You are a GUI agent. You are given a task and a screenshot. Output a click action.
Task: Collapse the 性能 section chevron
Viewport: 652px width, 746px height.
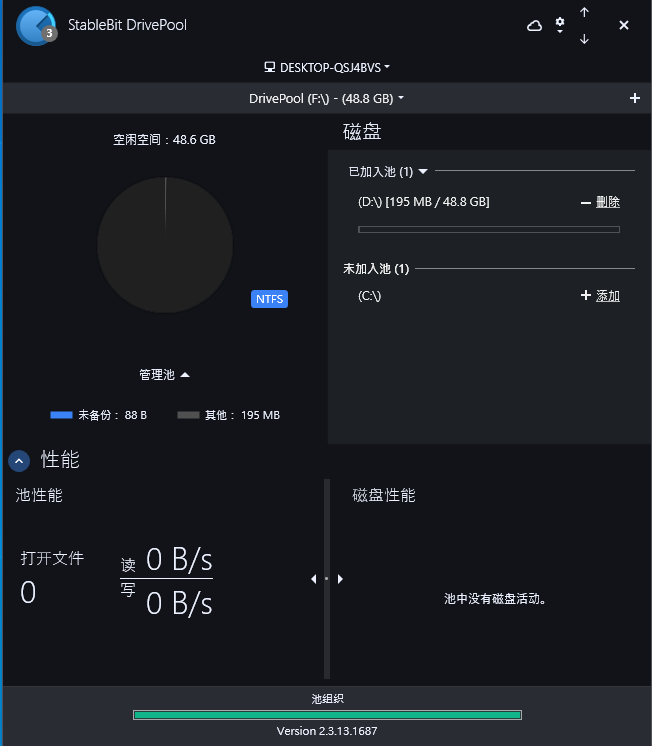click(19, 461)
